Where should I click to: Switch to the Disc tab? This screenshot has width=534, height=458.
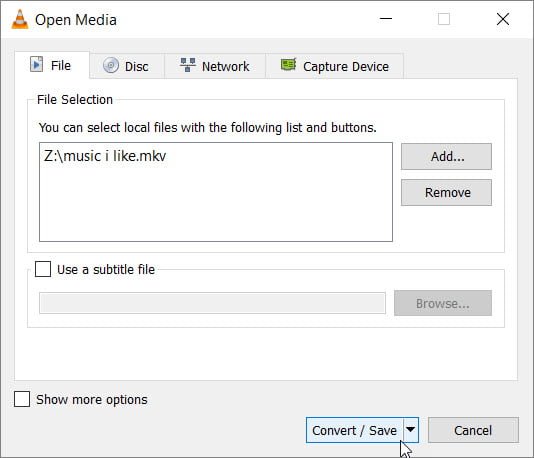coord(127,66)
